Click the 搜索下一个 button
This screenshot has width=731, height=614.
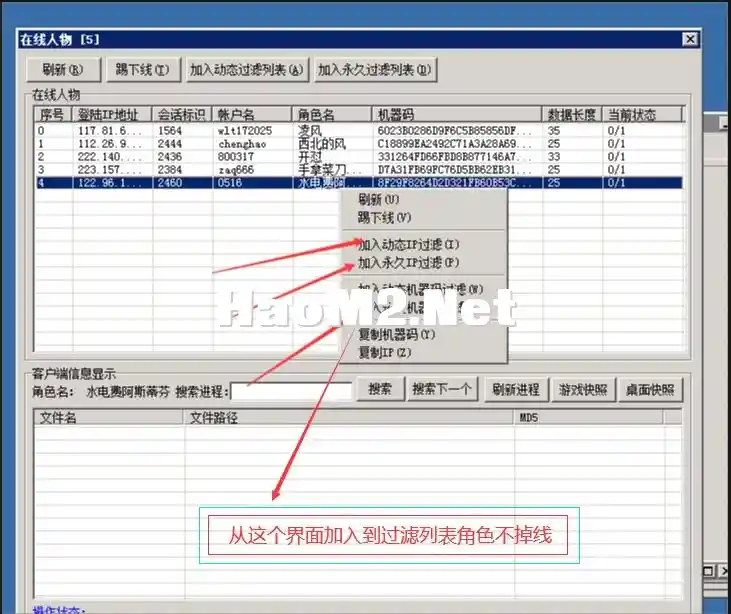click(x=442, y=389)
